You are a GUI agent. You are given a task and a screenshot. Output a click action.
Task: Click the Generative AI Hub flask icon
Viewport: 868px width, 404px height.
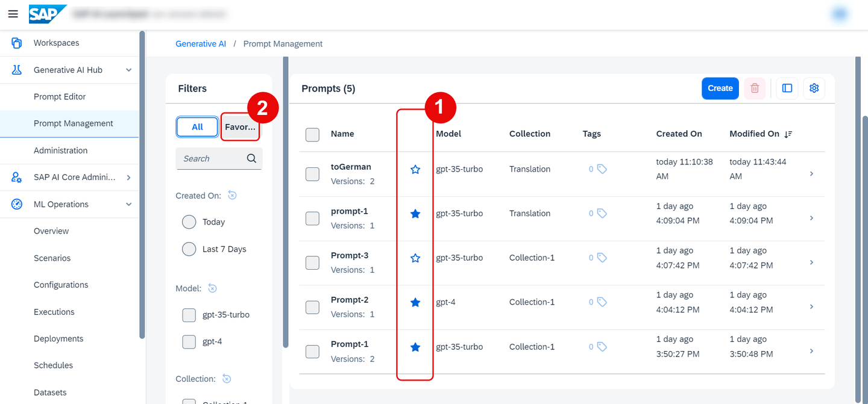pos(16,70)
